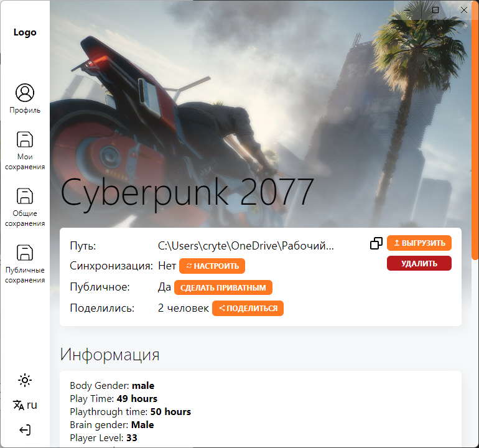Open the Профиль user icon
This screenshot has height=448, width=479.
25,93
